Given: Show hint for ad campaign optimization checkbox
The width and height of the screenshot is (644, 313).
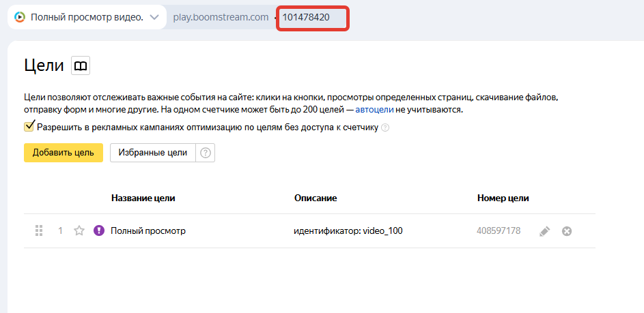Looking at the screenshot, I should click(x=385, y=128).
